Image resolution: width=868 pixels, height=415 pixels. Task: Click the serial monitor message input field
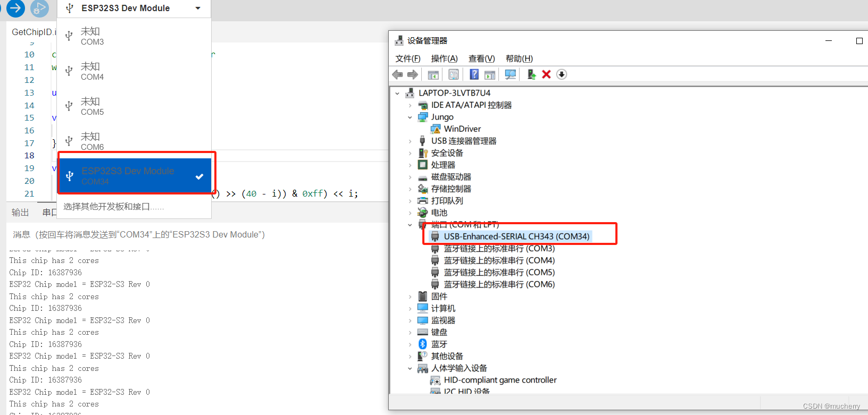197,234
